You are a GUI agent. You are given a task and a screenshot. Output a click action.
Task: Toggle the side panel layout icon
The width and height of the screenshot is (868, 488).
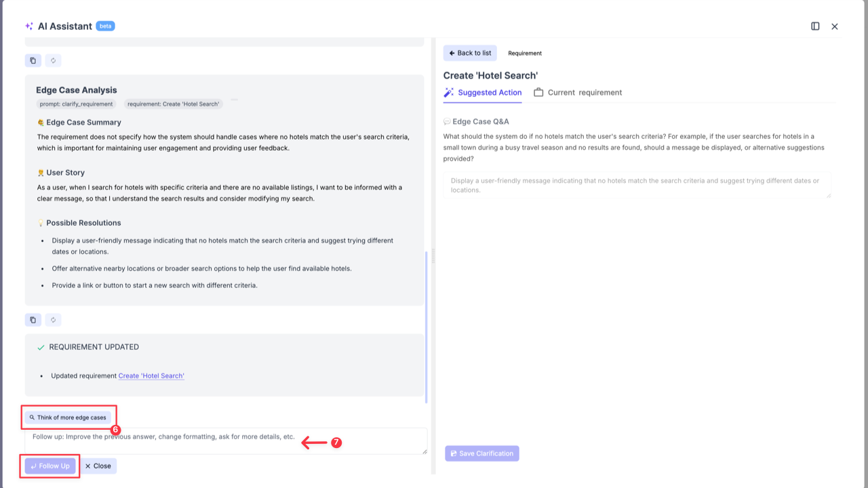pyautogui.click(x=815, y=26)
